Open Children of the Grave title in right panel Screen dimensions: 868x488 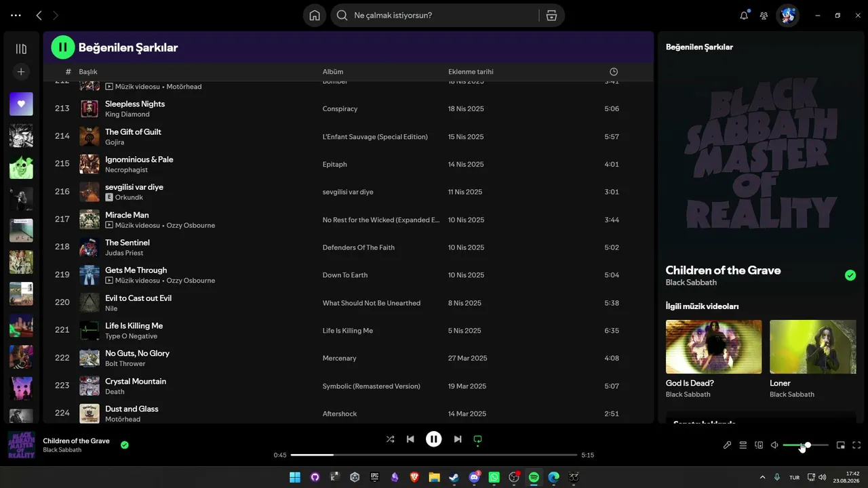[x=723, y=270]
